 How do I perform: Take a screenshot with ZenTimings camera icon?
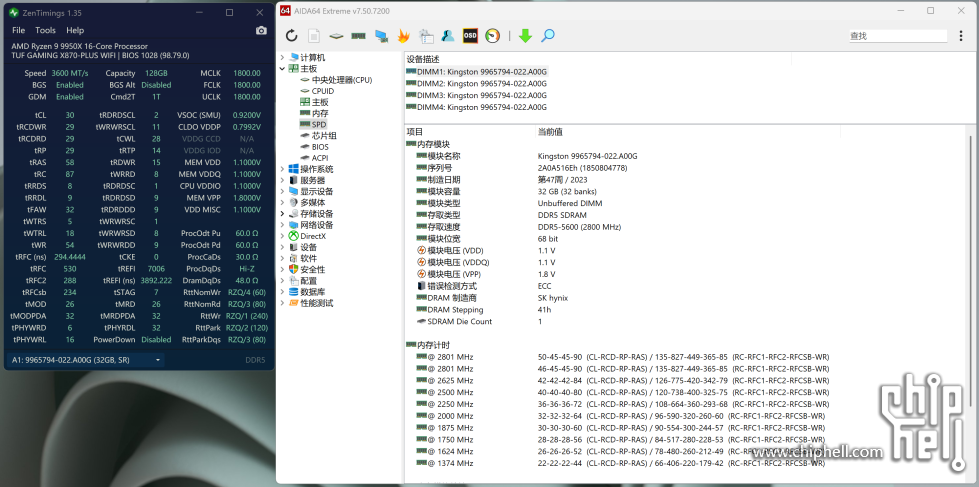pyautogui.click(x=262, y=31)
